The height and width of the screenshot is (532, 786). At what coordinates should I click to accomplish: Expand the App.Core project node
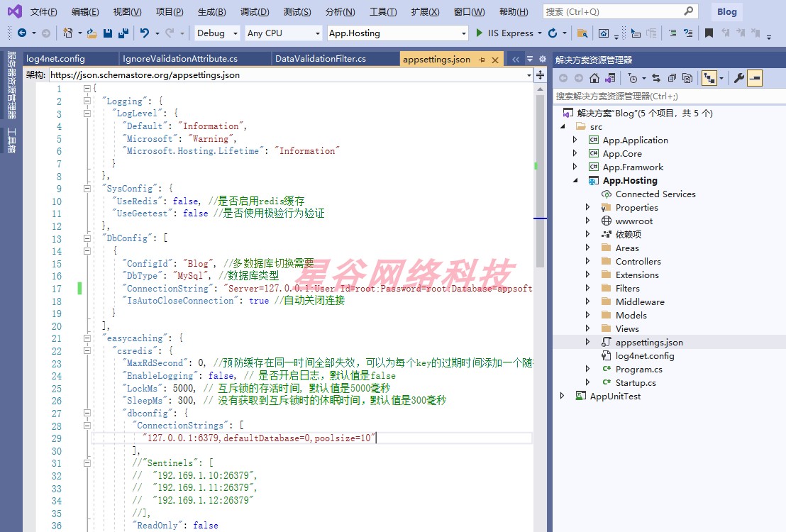coord(575,153)
